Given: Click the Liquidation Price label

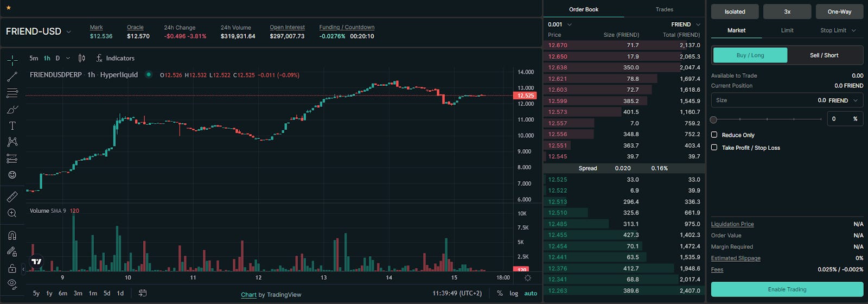Looking at the screenshot, I should click(x=732, y=224).
